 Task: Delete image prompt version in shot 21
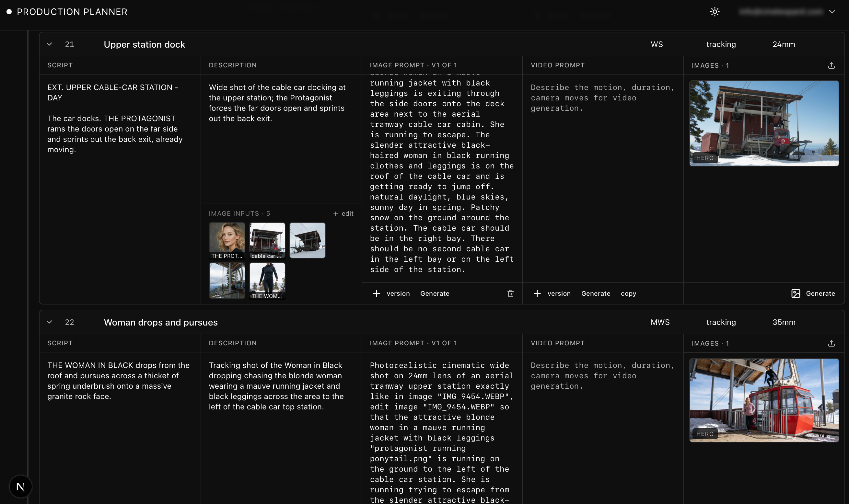[510, 293]
